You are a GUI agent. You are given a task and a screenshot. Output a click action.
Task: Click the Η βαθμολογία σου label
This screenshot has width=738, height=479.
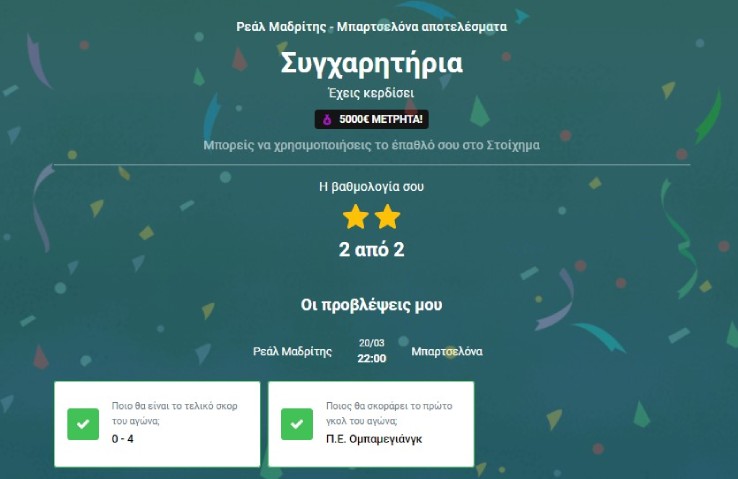371,187
